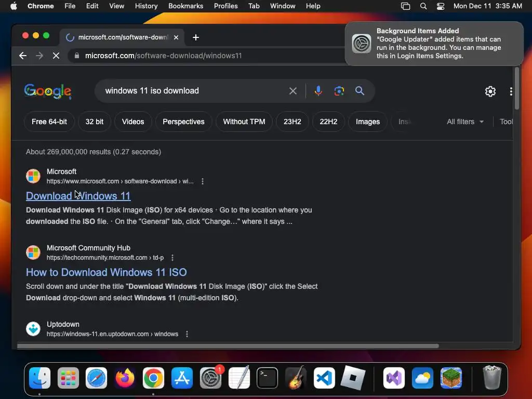Open Control Center in the menu bar
Image resolution: width=532 pixels, height=399 pixels.
click(x=441, y=6)
